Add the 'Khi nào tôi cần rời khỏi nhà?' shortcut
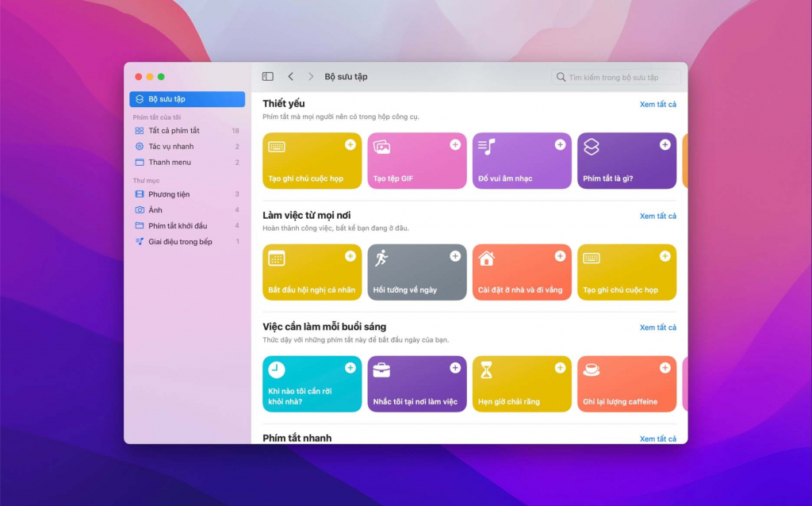This screenshot has height=506, width=812. (x=350, y=368)
